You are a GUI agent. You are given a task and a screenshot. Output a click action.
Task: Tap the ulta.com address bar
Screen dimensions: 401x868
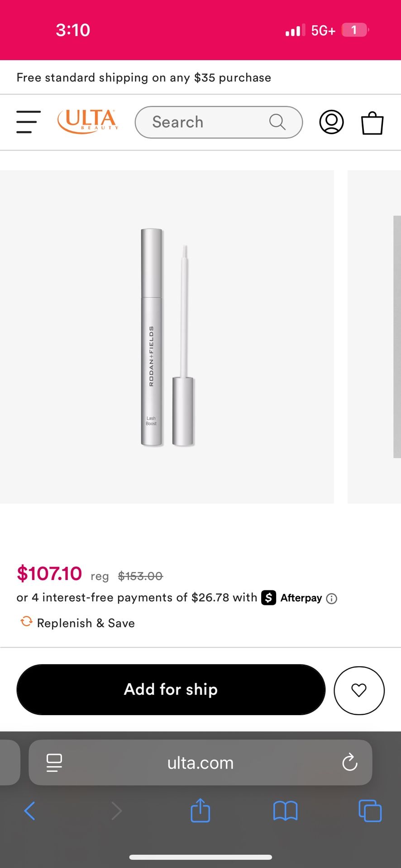coord(200,763)
